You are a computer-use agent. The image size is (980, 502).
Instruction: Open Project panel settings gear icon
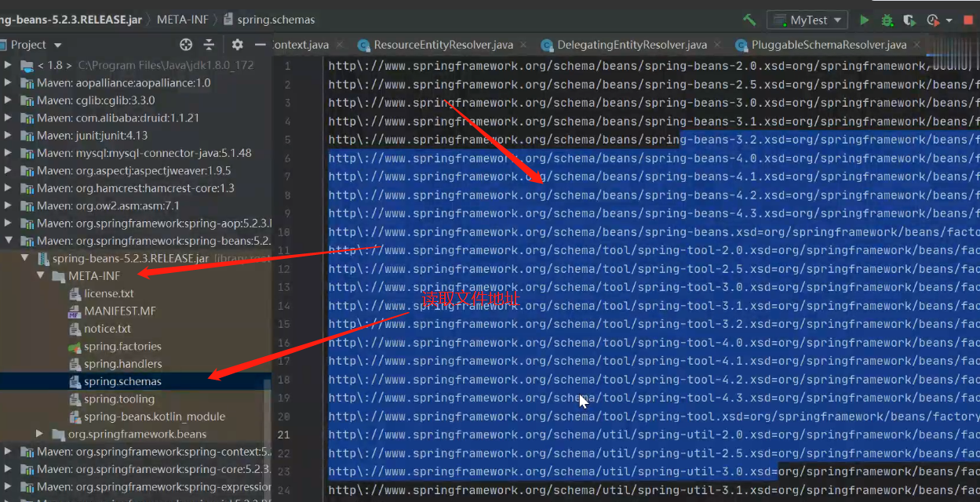[x=237, y=45]
